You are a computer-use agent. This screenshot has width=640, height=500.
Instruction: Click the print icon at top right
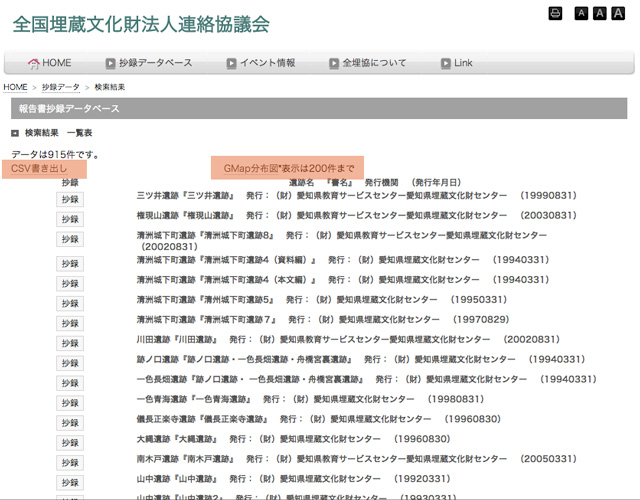[x=555, y=13]
